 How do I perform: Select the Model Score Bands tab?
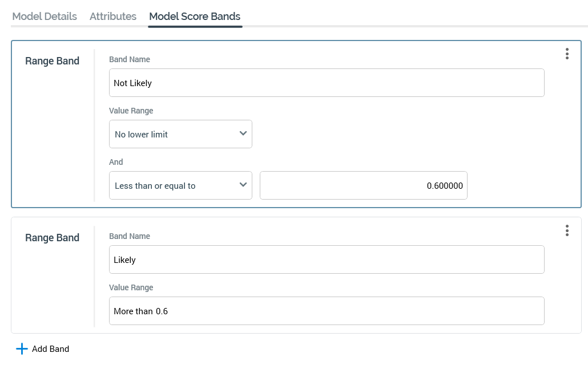[x=195, y=17]
